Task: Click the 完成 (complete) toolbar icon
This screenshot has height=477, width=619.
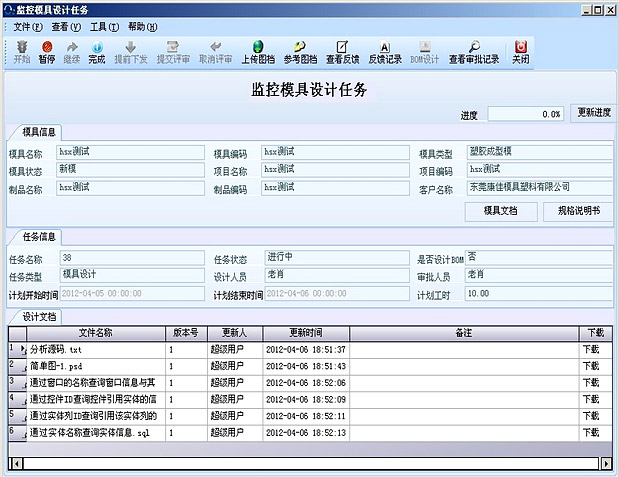Action: [97, 51]
